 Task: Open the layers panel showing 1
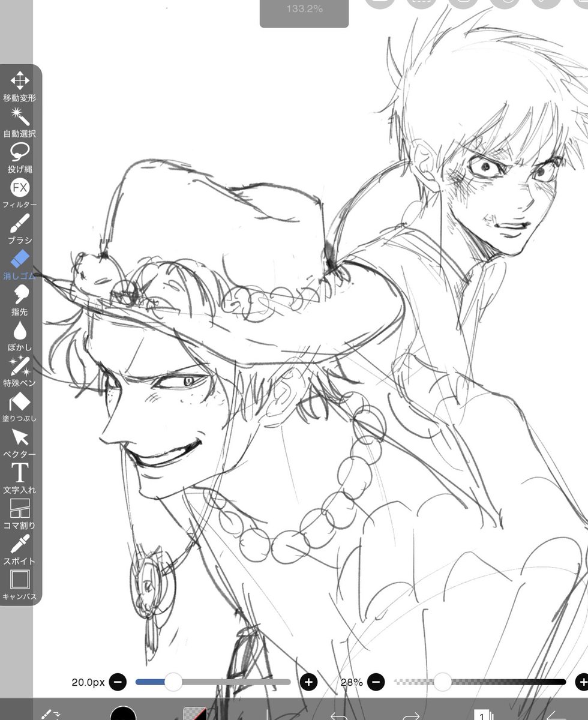pos(483,714)
